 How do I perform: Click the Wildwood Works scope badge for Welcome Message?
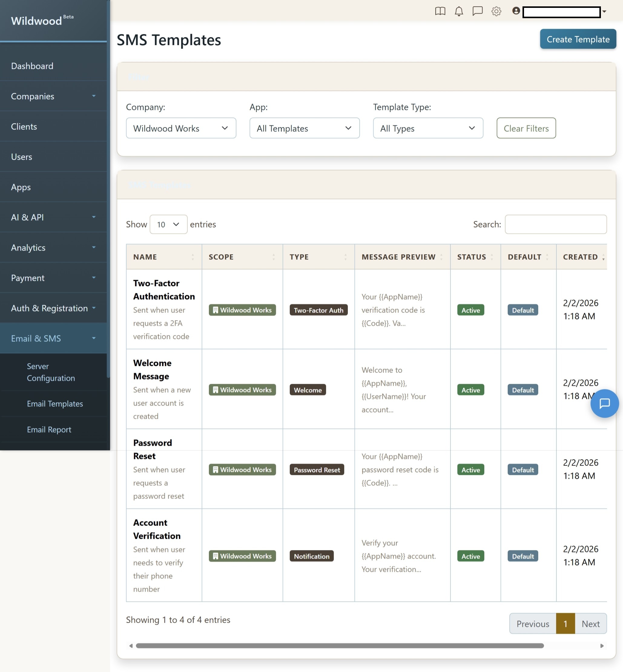[242, 390]
